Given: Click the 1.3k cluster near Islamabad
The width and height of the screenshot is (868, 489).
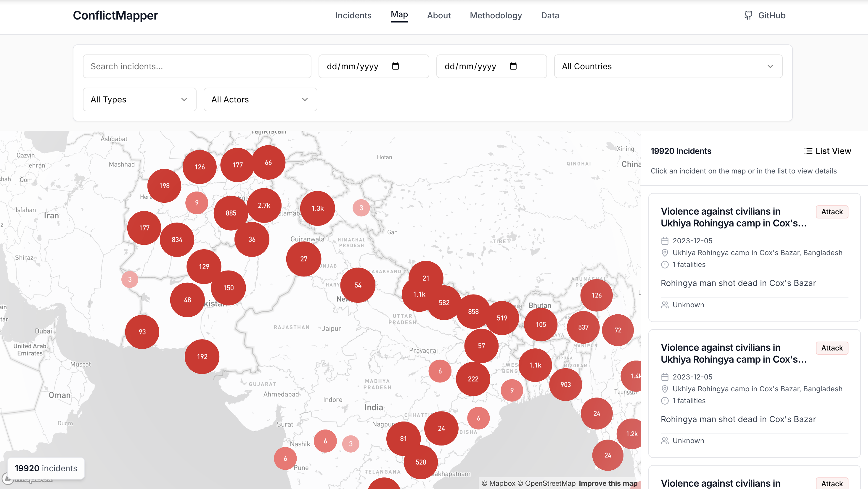Looking at the screenshot, I should pos(317,208).
